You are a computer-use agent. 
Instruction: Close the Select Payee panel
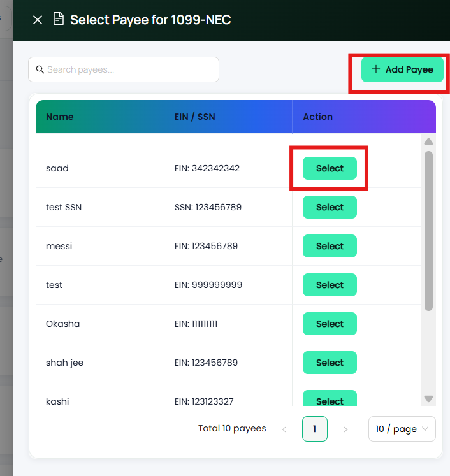click(38, 20)
